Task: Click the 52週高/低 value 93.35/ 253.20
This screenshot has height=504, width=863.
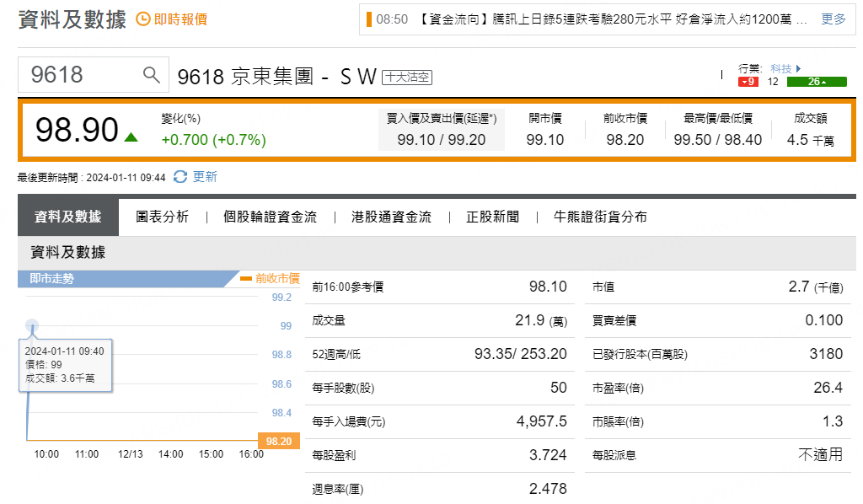Action: pos(521,354)
